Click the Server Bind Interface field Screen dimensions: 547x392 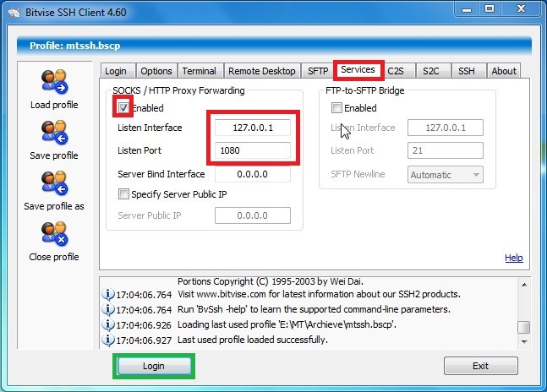click(x=253, y=174)
